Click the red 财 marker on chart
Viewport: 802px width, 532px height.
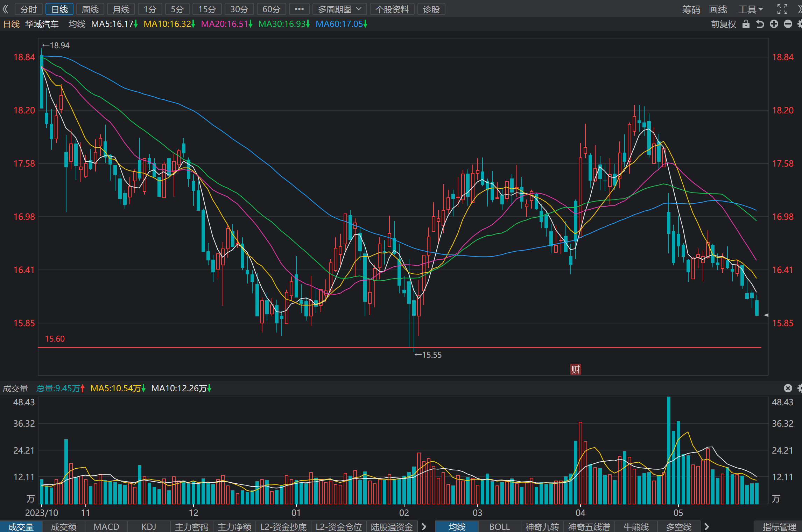(576, 369)
